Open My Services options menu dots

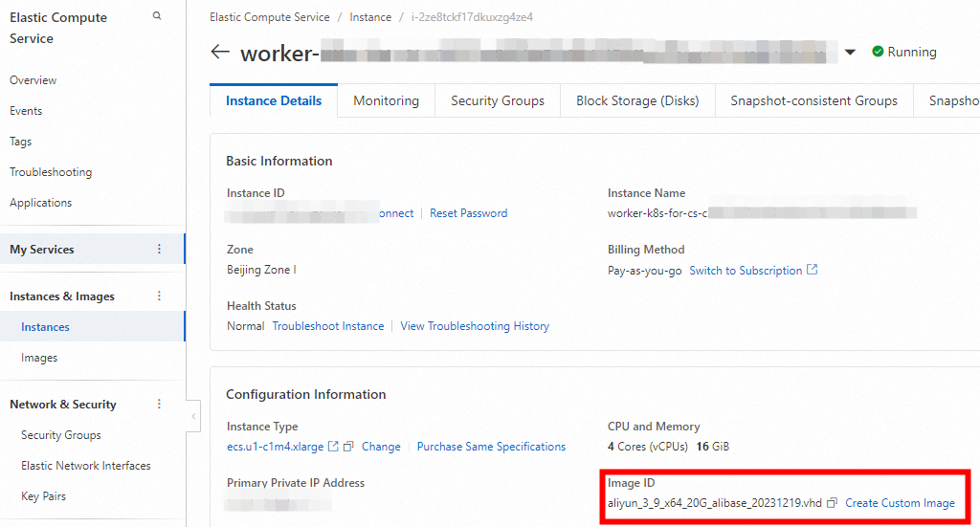(x=160, y=249)
